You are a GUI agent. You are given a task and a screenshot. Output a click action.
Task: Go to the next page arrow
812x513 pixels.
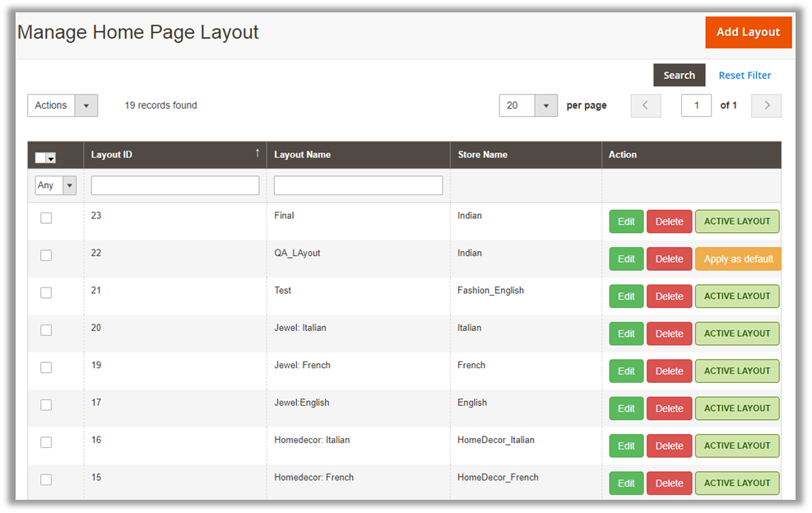766,105
